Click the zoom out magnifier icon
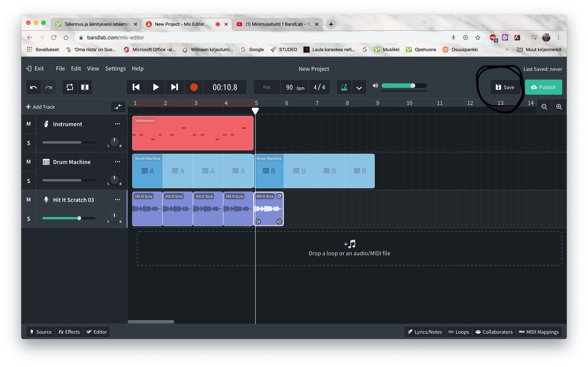 (544, 107)
